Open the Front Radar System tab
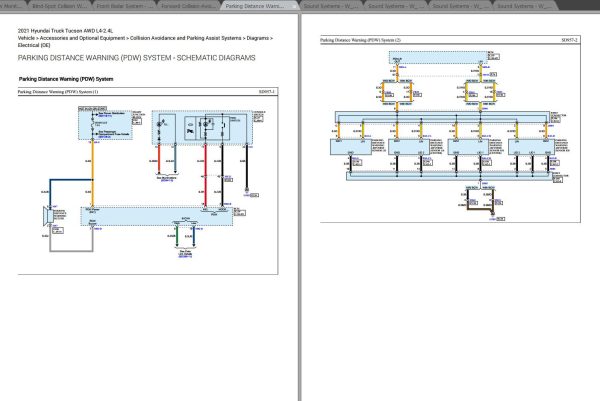600x401 pixels. [124, 6]
